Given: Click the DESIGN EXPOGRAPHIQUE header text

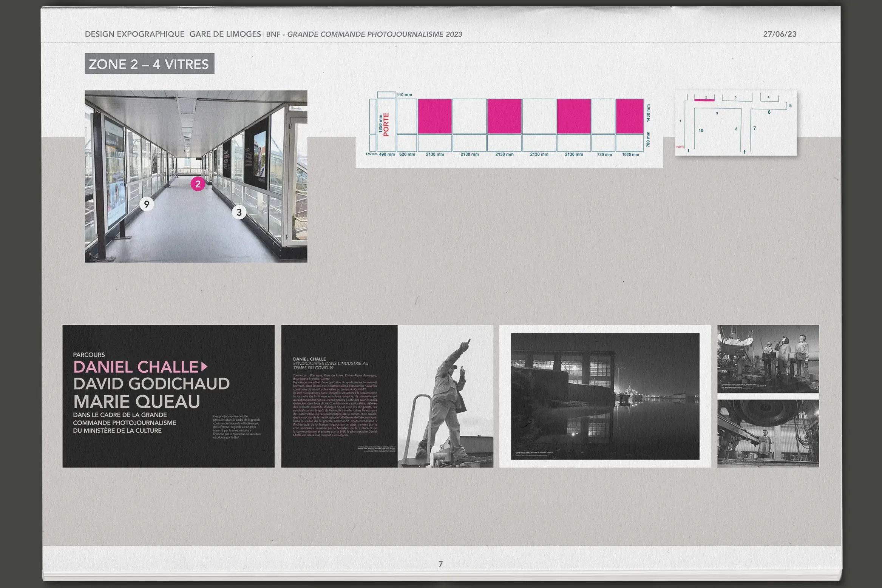Looking at the screenshot, I should coord(134,34).
